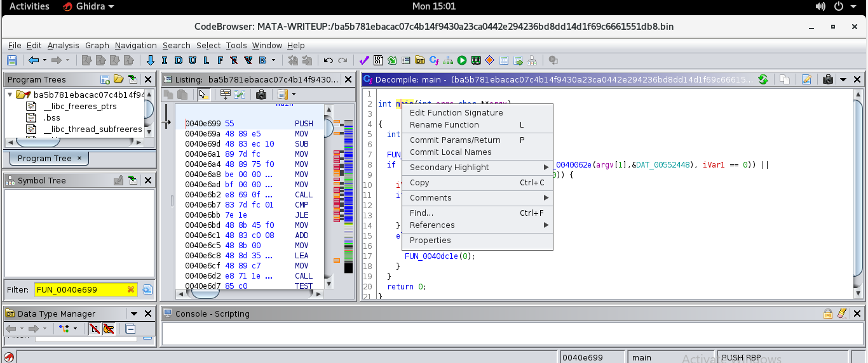Image resolution: width=868 pixels, height=363 pixels.
Task: Click the orange diamond toolbar icon
Action: click(x=490, y=60)
